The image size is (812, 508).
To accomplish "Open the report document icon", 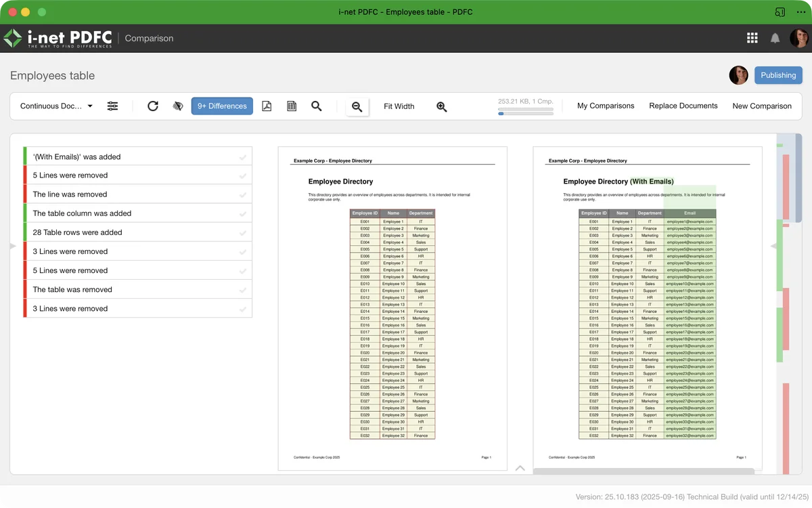I will [292, 106].
